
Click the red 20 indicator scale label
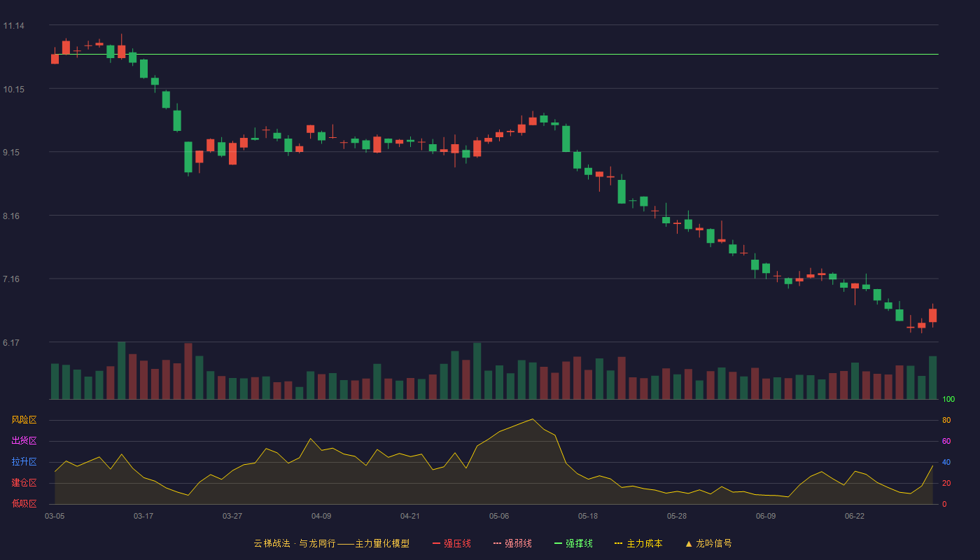point(946,483)
